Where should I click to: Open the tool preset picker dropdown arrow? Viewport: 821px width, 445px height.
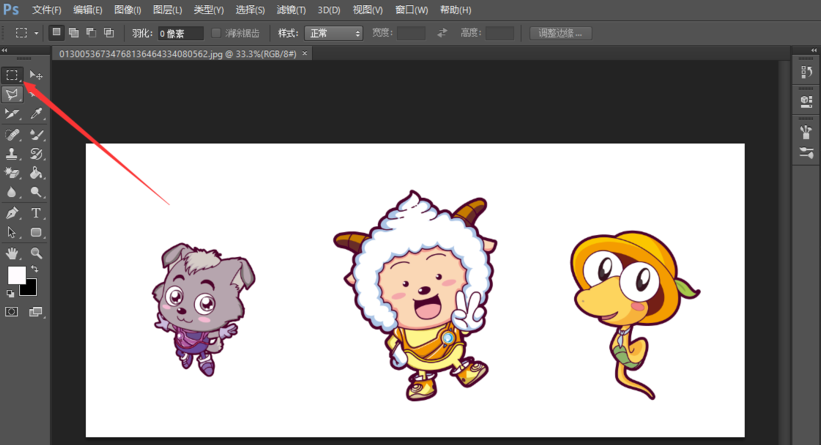pyautogui.click(x=37, y=33)
